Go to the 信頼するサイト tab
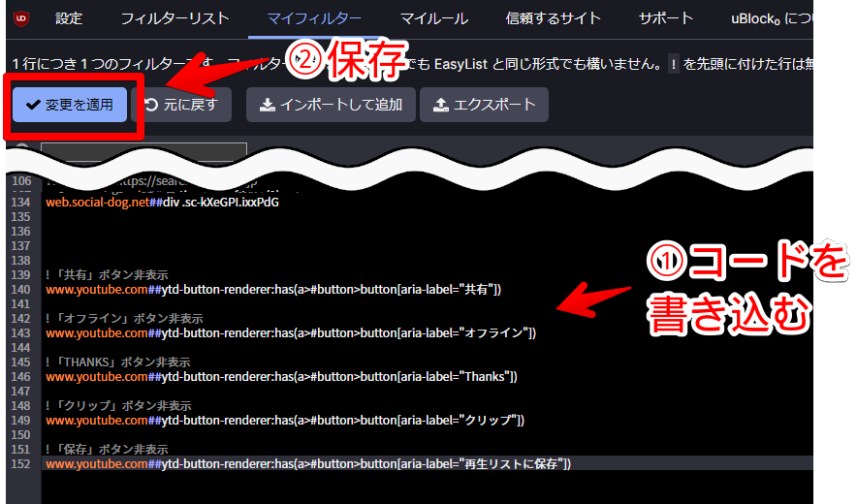The image size is (857, 504). pos(554,18)
